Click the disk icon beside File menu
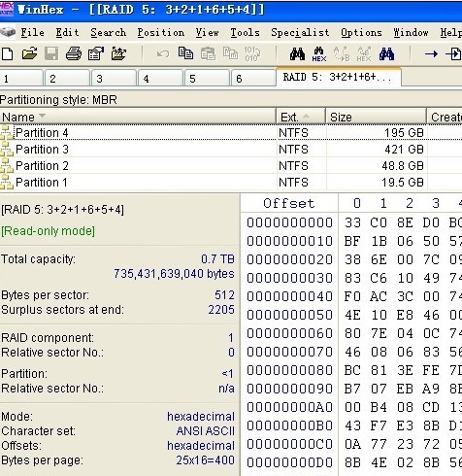462x476 pixels. (x=8, y=32)
